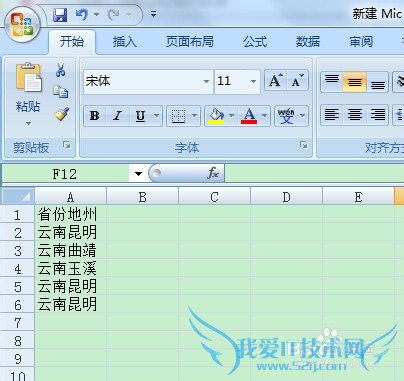404x381 pixels.
Task: Toggle middle vertical alignment
Action: [354, 81]
